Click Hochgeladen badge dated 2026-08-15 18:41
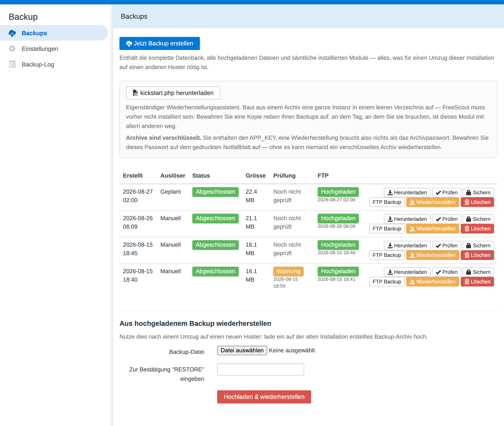 338,271
